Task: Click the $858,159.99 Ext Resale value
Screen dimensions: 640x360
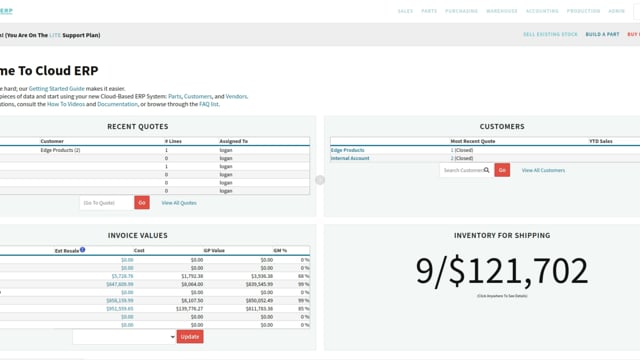Action: coord(120,301)
